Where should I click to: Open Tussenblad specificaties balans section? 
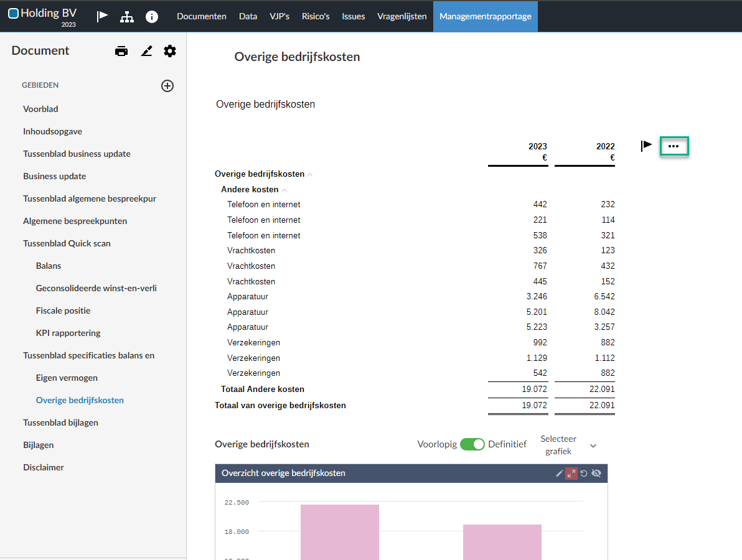(x=88, y=356)
